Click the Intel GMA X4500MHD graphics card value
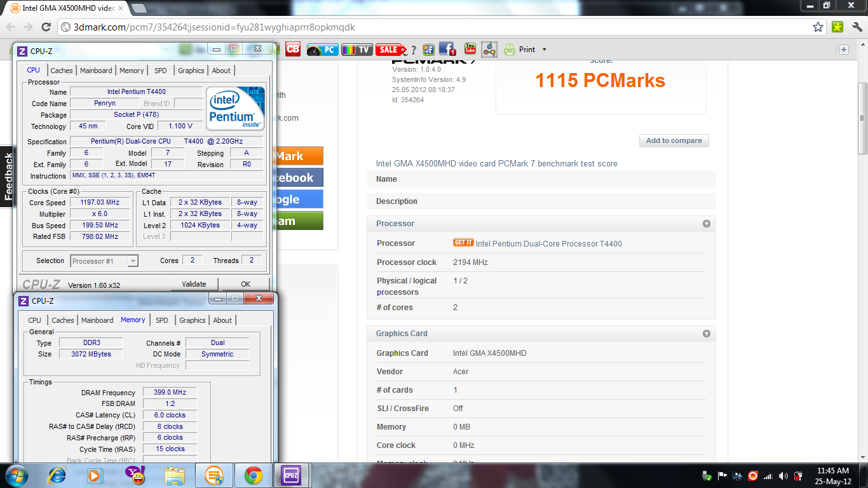Screen dimensions: 868x488 coord(489,353)
